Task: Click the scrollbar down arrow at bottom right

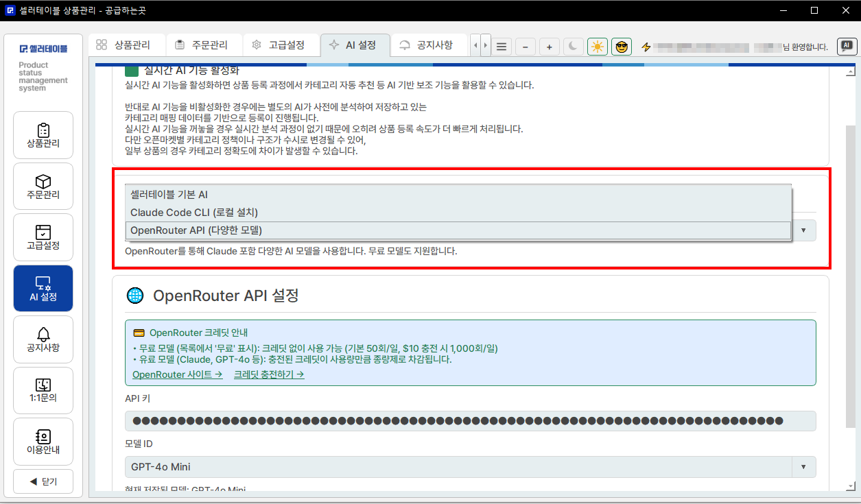Action: click(851, 486)
